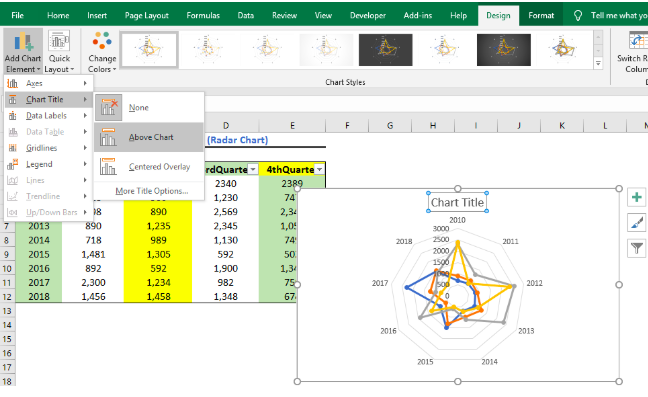
Task: Select the sixth radar chart style thumbnail
Action: click(x=444, y=50)
